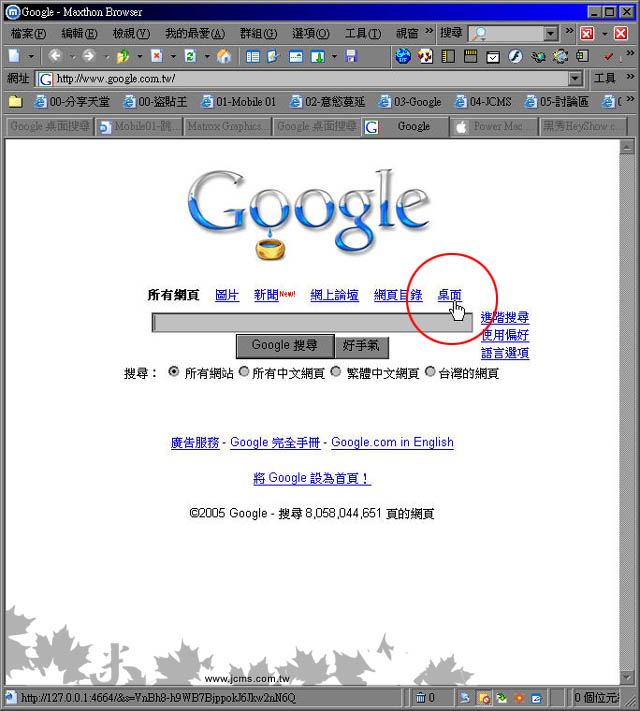This screenshot has width=640, height=711.
Task: Click the popup blocker icon in status bar
Action: (x=484, y=698)
